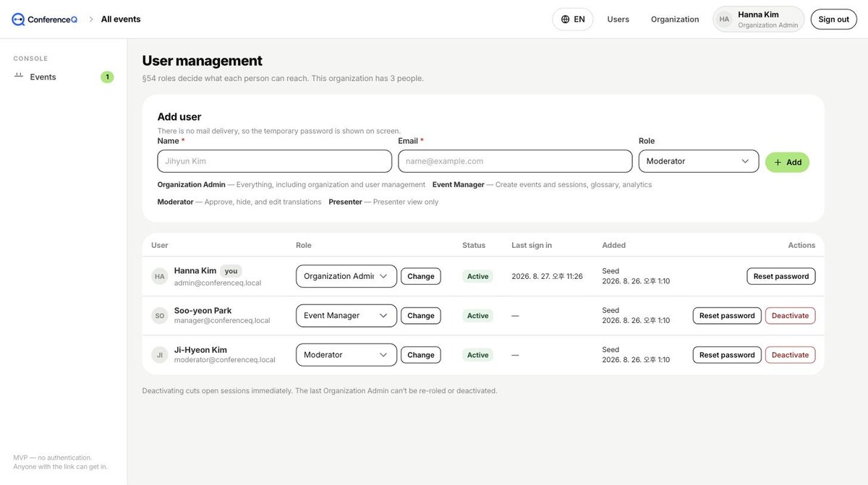Screen dimensions: 868x485
Task: Open the Role dropdown in Add user
Action: tap(699, 161)
